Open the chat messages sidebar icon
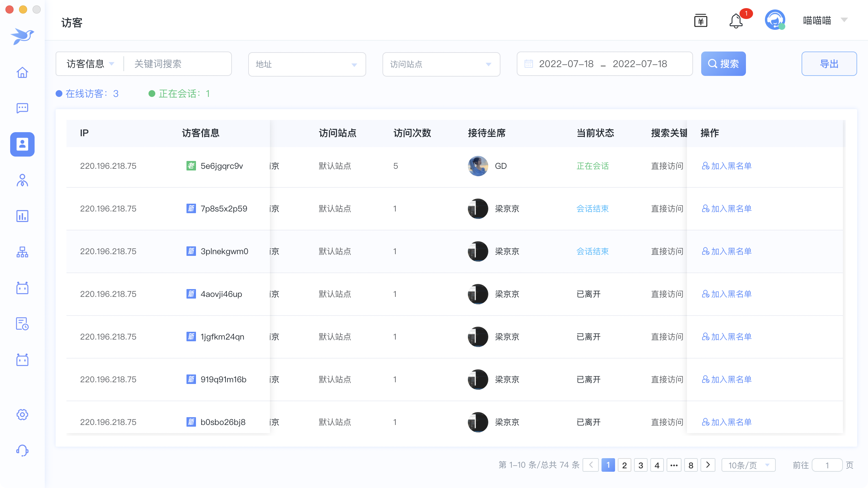 point(22,108)
